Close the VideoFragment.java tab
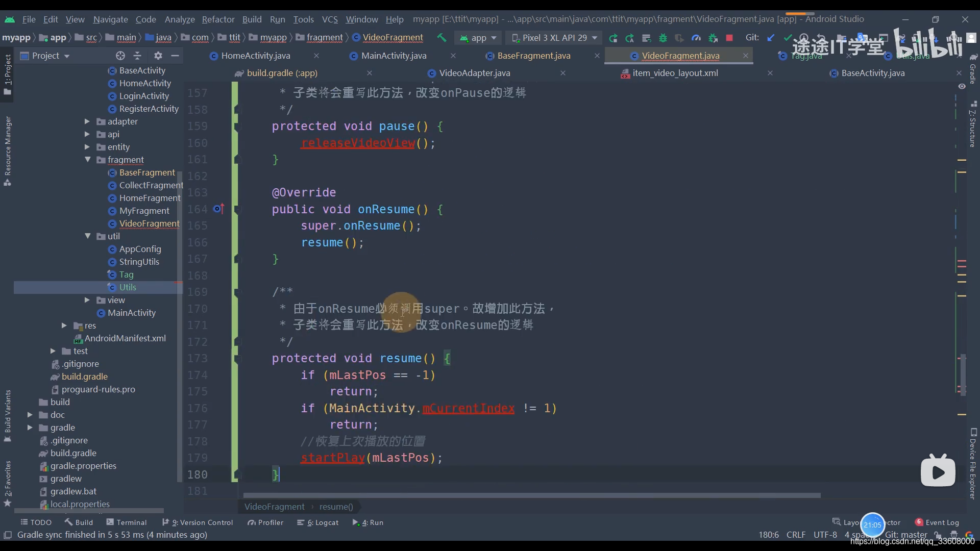980x551 pixels. [x=746, y=56]
